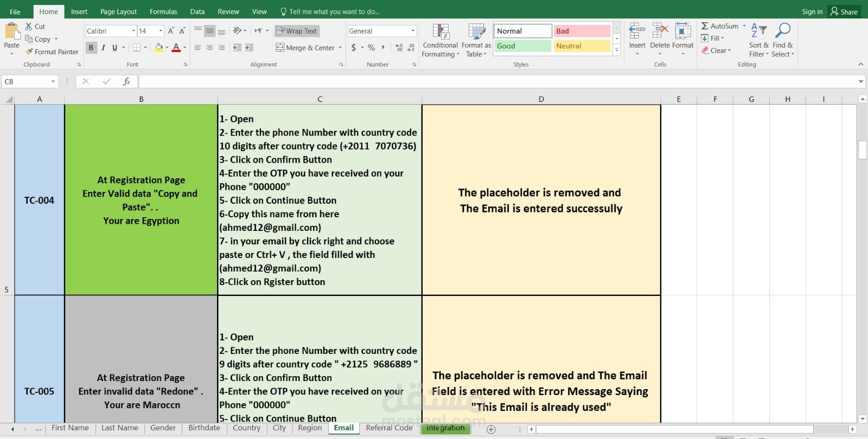Apply Percent Style formatting
This screenshot has height=439, width=868.
pyautogui.click(x=372, y=48)
